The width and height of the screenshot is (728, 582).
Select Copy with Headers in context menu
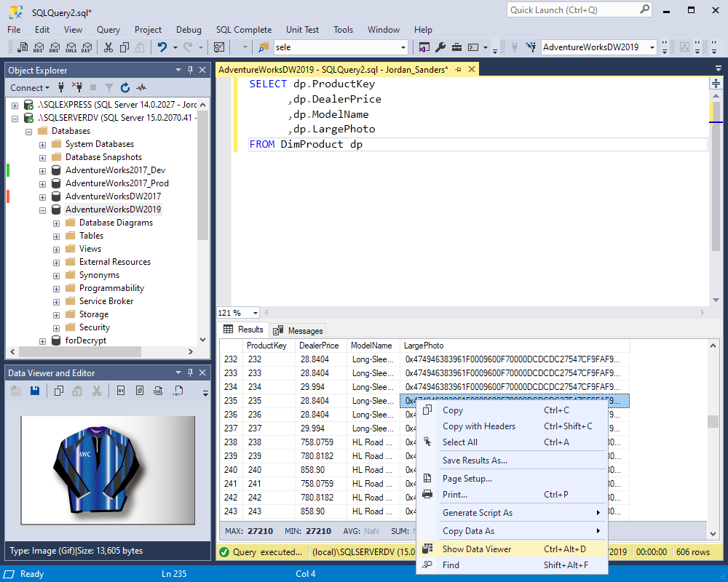coord(478,426)
